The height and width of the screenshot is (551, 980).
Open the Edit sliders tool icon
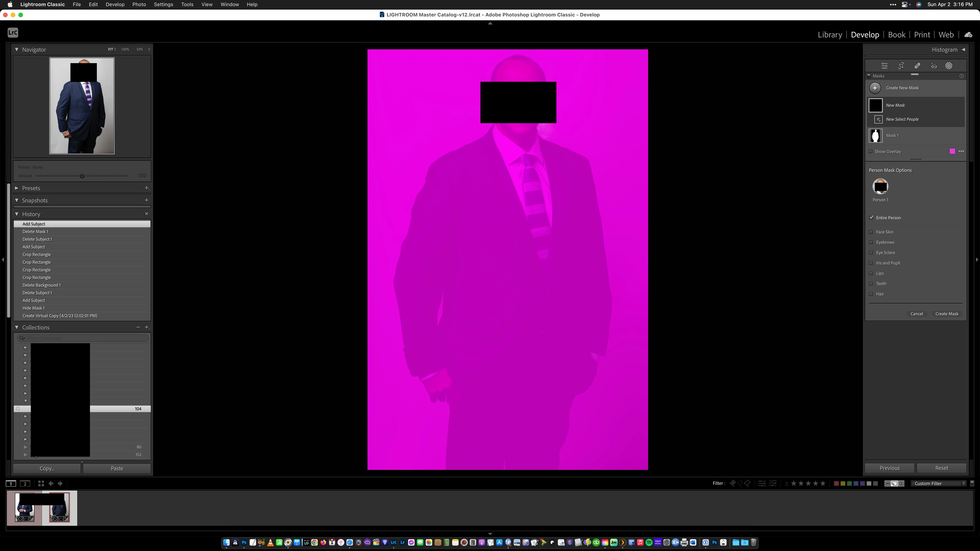(x=884, y=66)
